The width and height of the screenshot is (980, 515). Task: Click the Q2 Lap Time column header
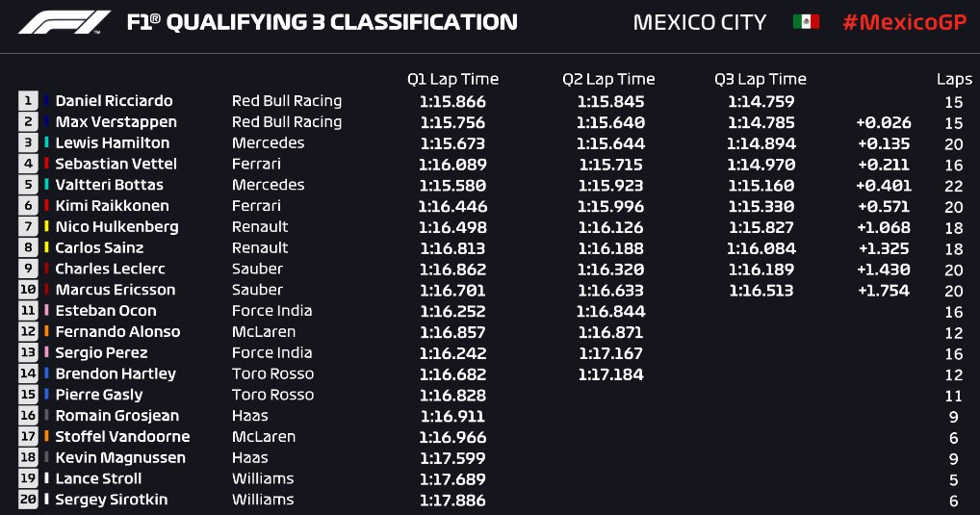[608, 79]
